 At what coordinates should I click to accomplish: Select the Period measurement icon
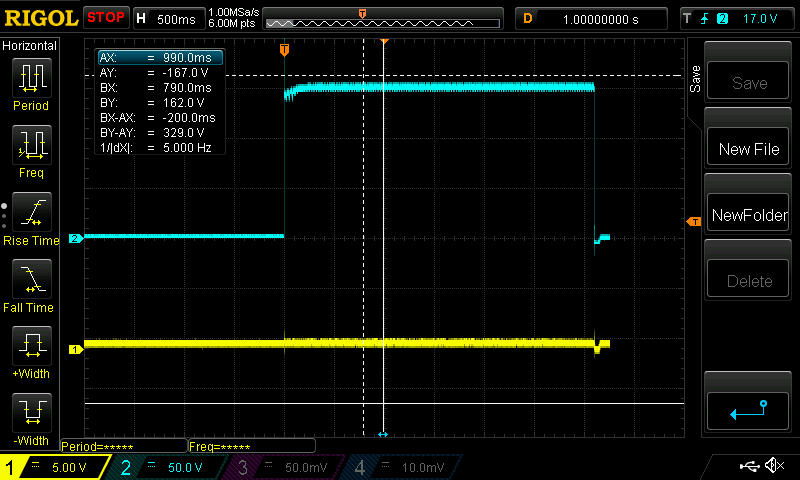(x=30, y=80)
